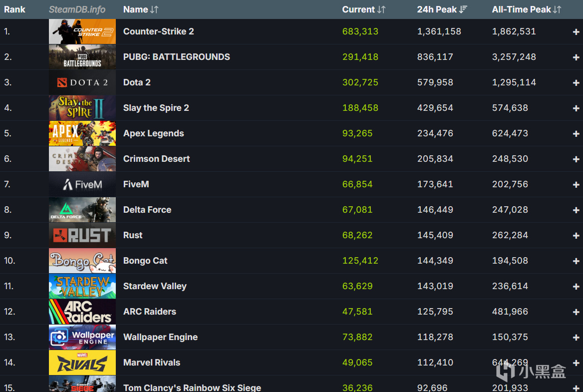Select all-time peak value 248,530
Image resolution: width=583 pixels, height=392 pixels.
click(x=510, y=159)
